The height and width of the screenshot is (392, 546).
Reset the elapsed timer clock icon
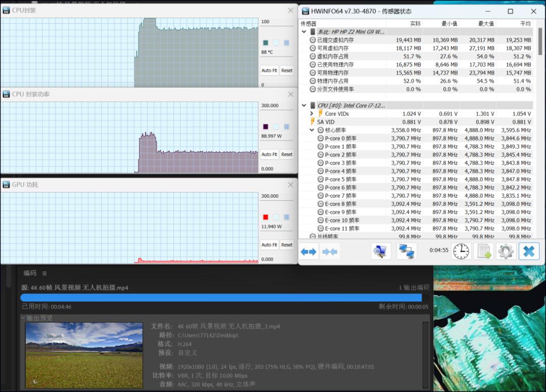click(x=461, y=251)
